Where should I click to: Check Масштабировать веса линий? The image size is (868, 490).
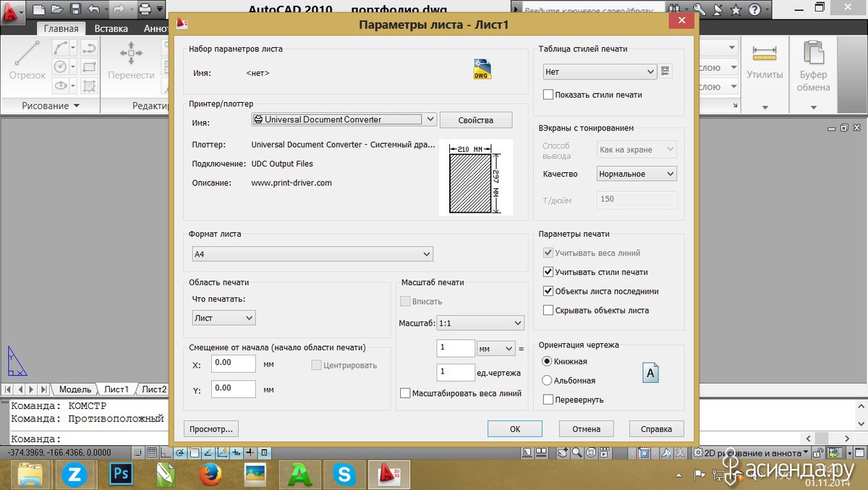pos(405,393)
